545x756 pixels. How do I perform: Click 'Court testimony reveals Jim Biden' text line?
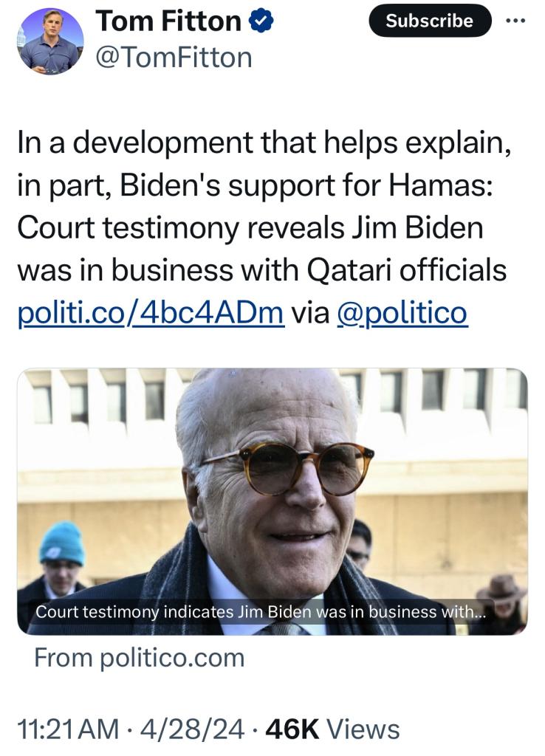coord(250,228)
